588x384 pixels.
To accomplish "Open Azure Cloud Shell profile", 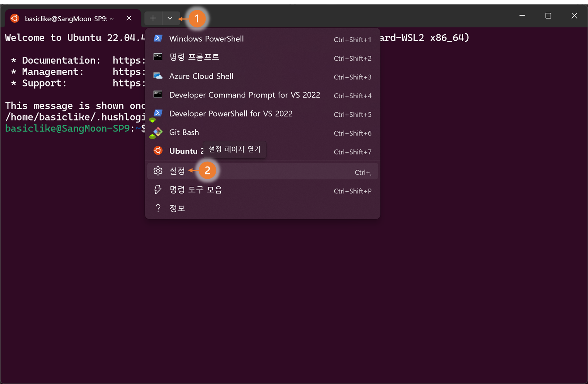I will (263, 76).
